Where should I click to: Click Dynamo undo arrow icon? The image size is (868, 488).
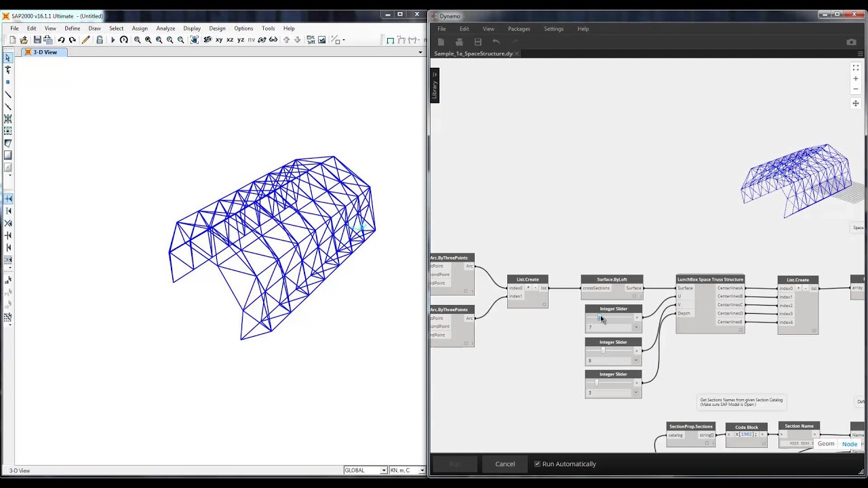(x=496, y=42)
